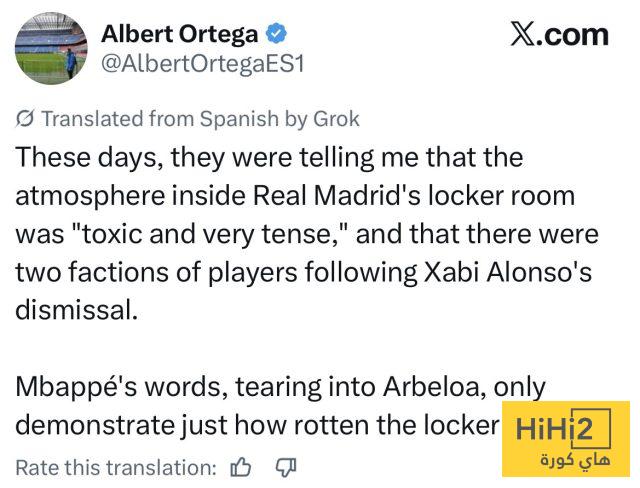Open the Albert Ortega display name
The width and height of the screenshot is (640, 488).
tap(180, 34)
